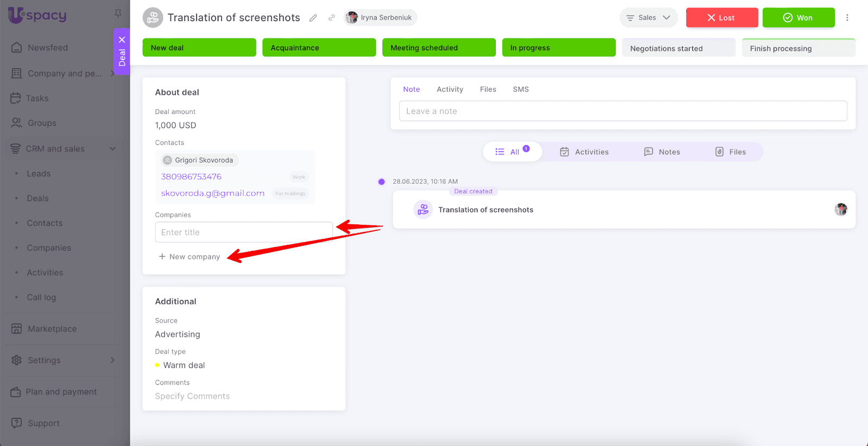Click the copy link icon near title
The image size is (868, 446).
331,18
